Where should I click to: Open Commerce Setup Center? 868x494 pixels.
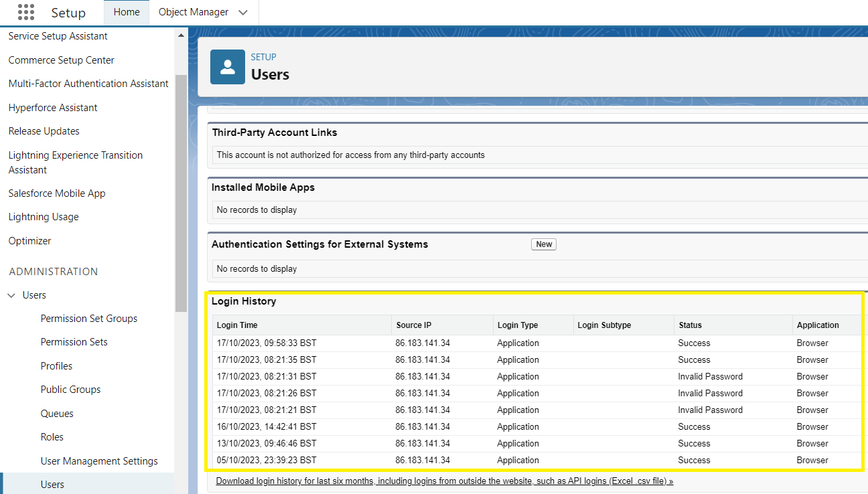click(x=62, y=60)
